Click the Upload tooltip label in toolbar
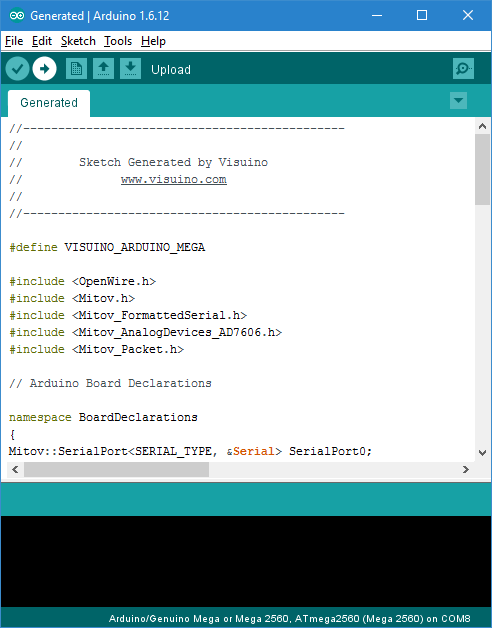The image size is (492, 628). (x=171, y=70)
